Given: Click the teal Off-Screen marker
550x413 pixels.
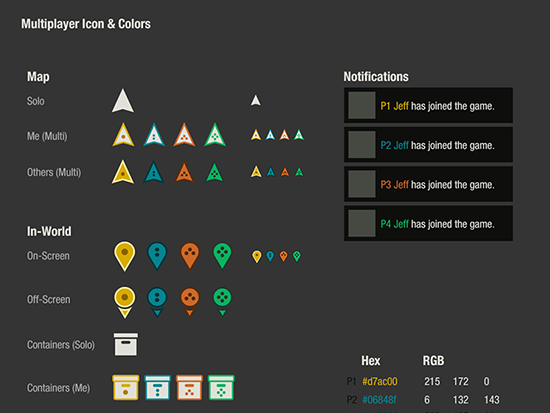Looking at the screenshot, I should pyautogui.click(x=157, y=302).
